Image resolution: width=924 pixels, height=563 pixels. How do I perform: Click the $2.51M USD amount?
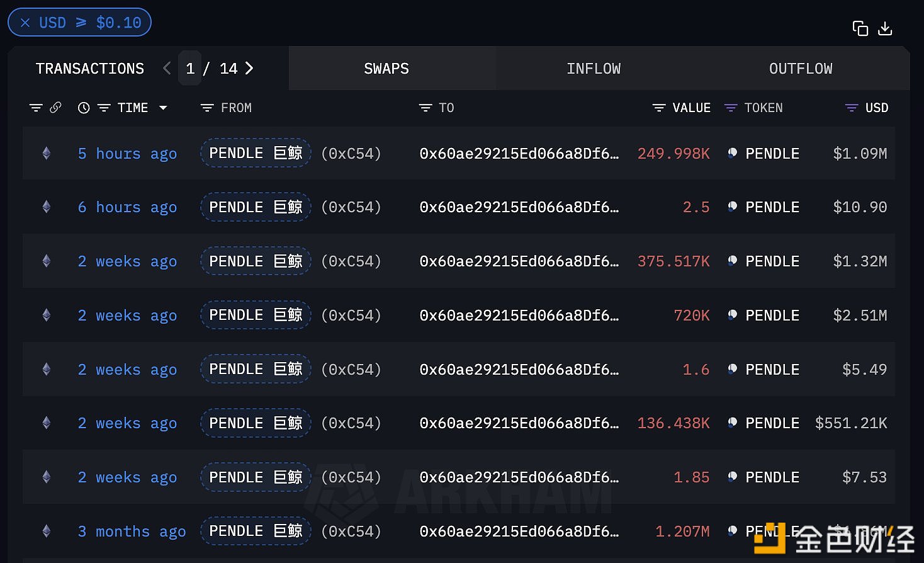pos(860,316)
